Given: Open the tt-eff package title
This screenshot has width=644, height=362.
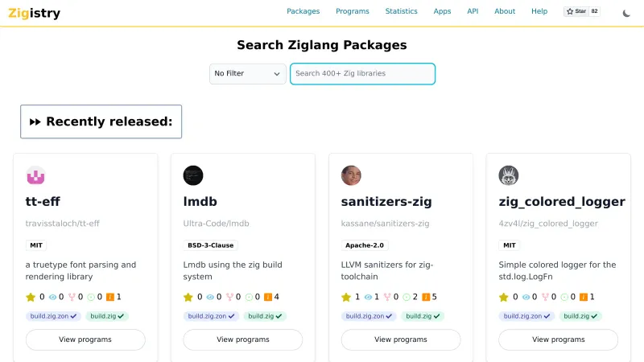Looking at the screenshot, I should 43,201.
